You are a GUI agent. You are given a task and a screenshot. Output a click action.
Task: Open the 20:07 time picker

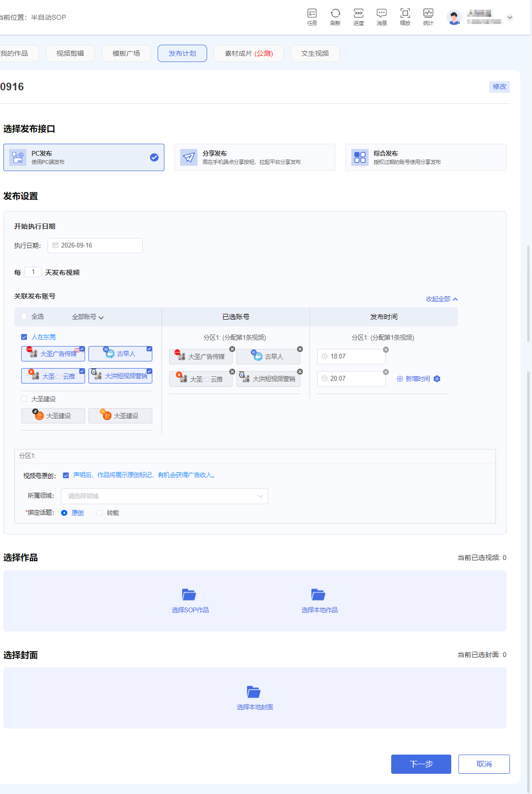(351, 379)
